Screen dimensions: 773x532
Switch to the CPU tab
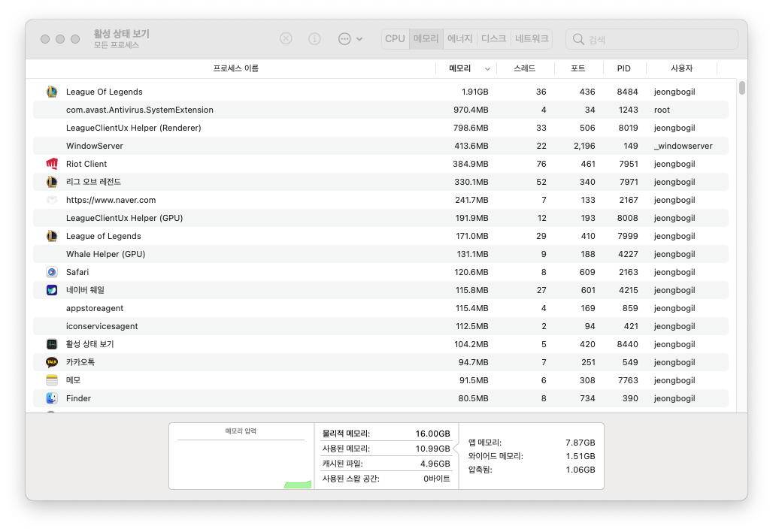click(395, 38)
